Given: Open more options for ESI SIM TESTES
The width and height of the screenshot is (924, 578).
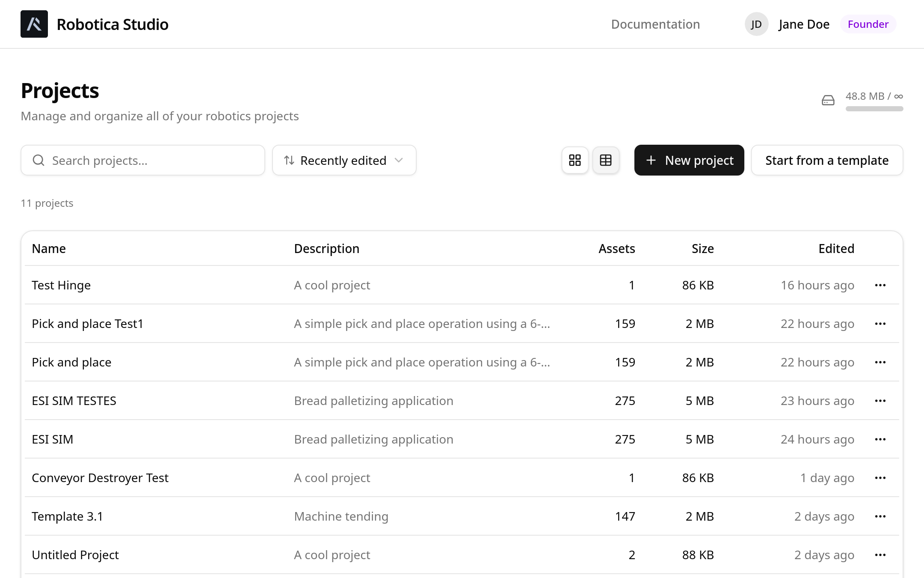Looking at the screenshot, I should [880, 401].
